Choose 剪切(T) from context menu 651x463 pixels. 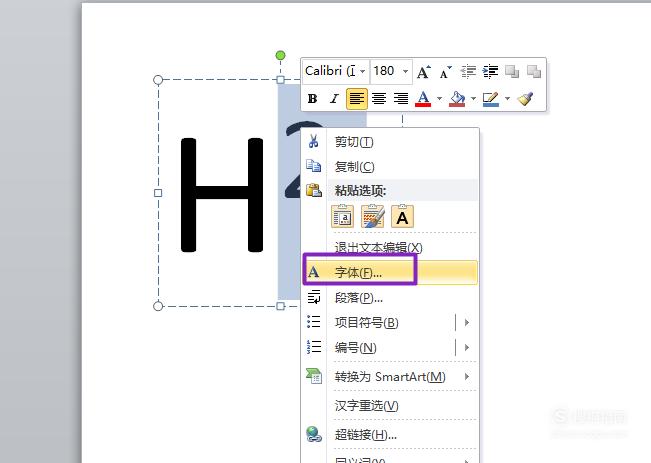click(390, 142)
